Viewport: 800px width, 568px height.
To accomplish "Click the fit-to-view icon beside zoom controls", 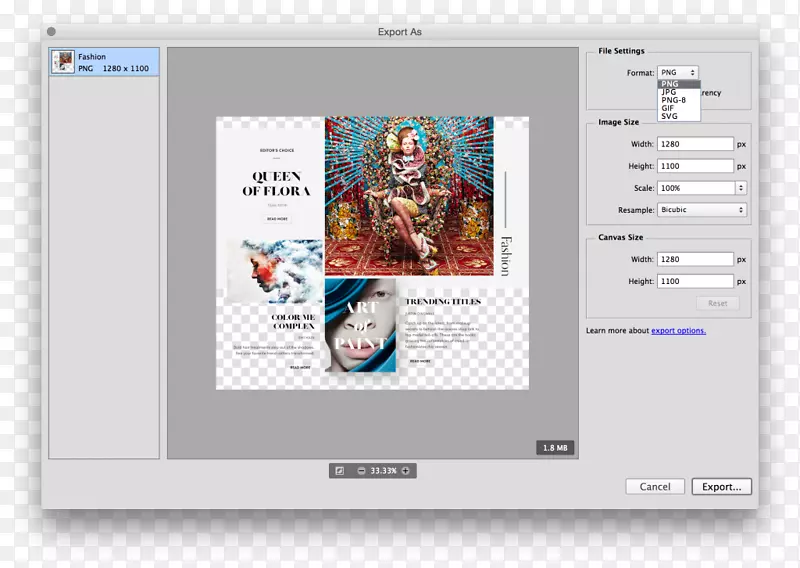I will pyautogui.click(x=339, y=471).
